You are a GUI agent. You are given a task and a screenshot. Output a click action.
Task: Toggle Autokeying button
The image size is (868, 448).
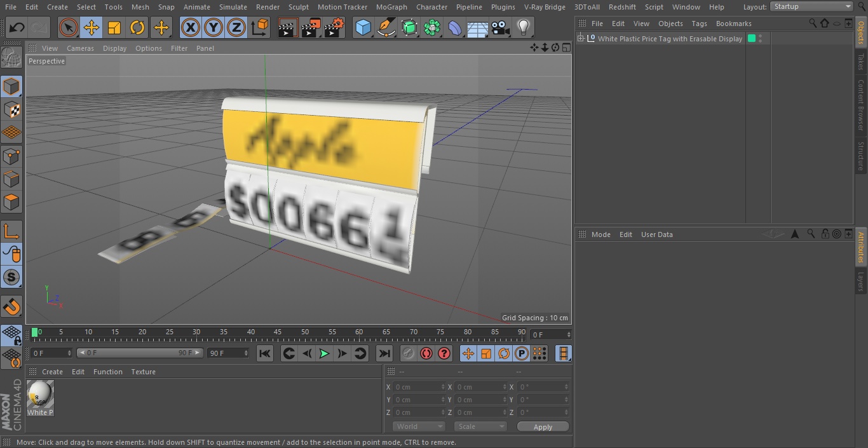point(426,353)
